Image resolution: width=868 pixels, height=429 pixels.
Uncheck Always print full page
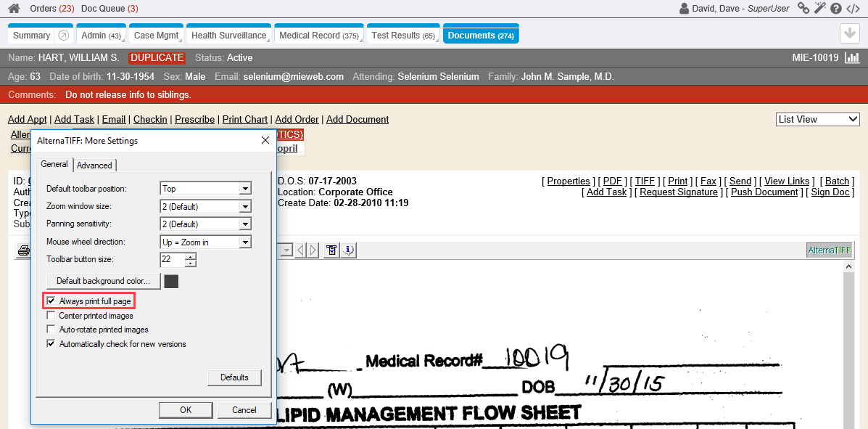[x=51, y=301]
